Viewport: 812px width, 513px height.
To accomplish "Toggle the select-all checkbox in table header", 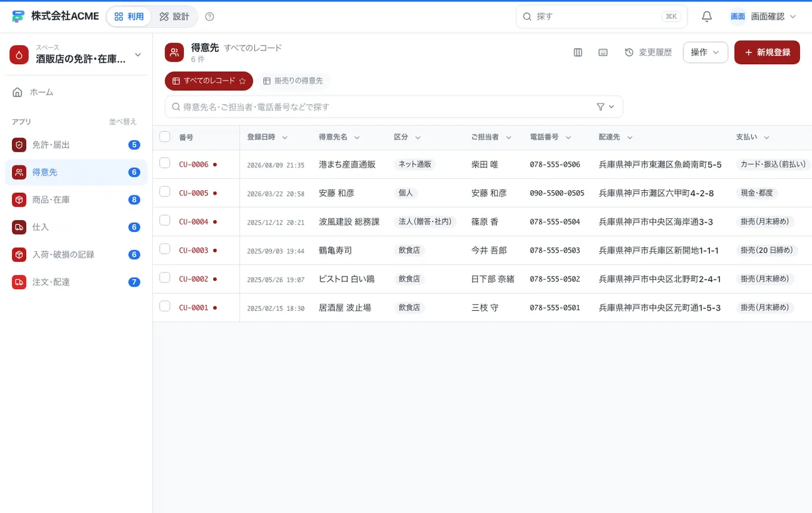I will click(165, 136).
